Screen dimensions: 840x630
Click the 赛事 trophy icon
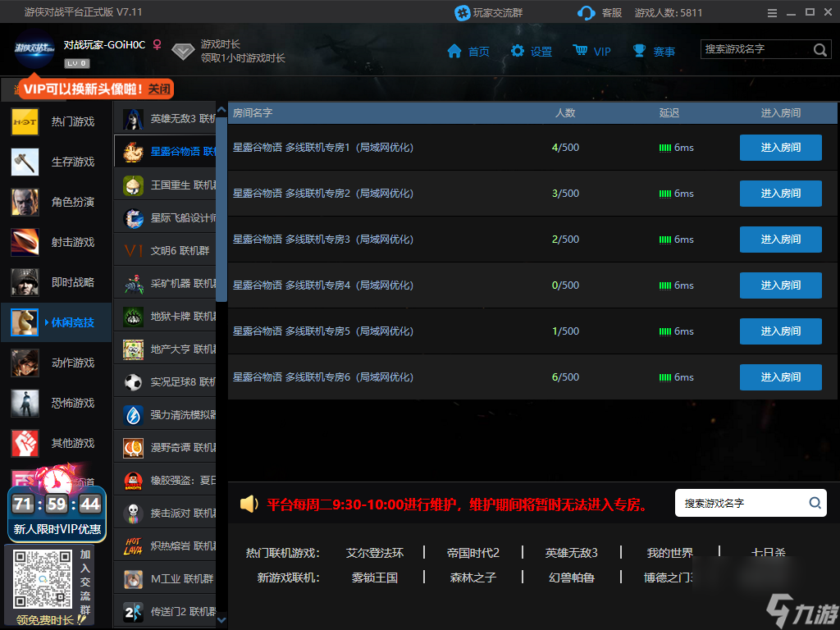640,51
